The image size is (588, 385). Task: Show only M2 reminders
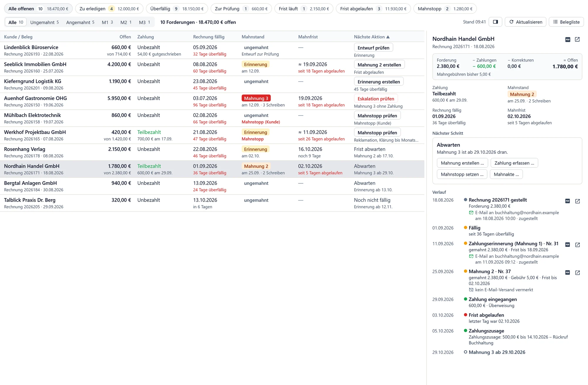point(126,22)
